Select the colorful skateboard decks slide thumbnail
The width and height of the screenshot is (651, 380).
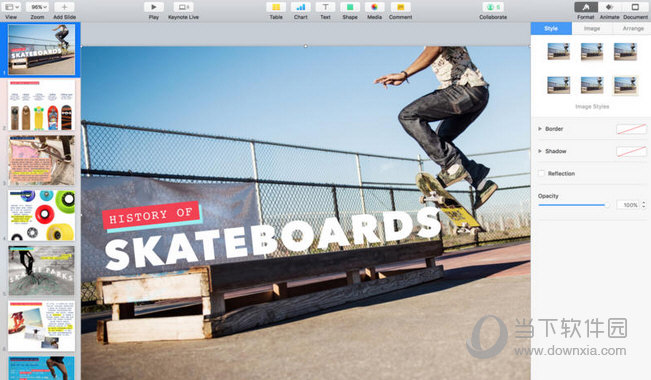42,105
